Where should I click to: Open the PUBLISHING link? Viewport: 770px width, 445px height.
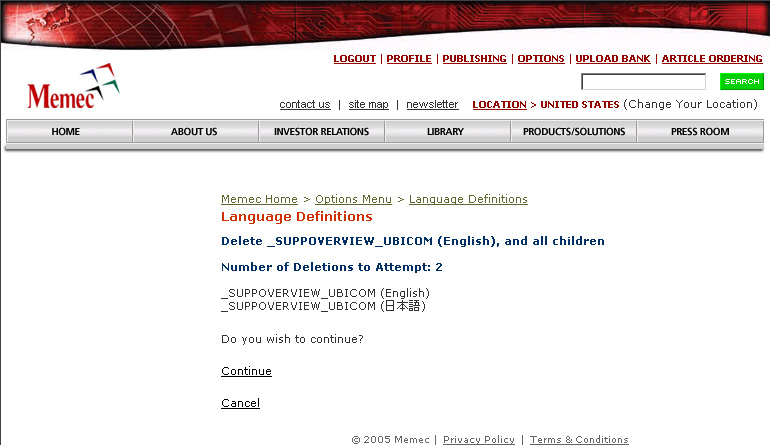pos(474,58)
